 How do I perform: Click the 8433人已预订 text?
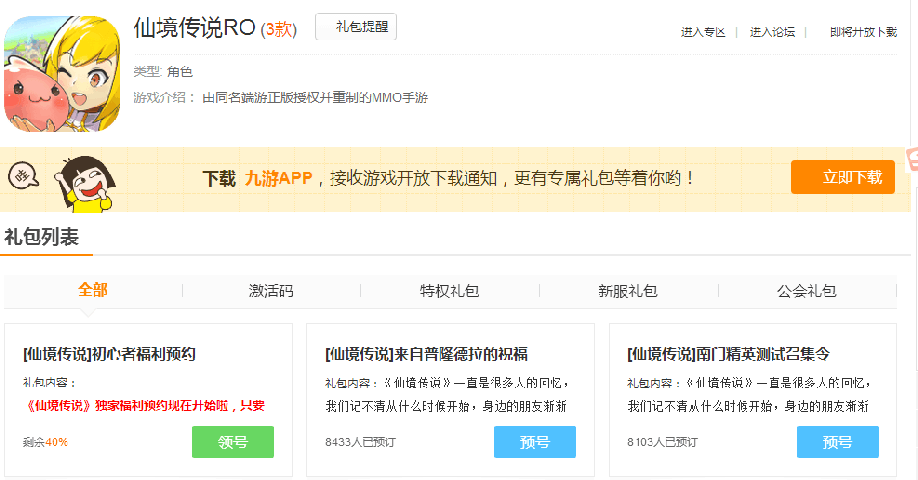(x=360, y=443)
